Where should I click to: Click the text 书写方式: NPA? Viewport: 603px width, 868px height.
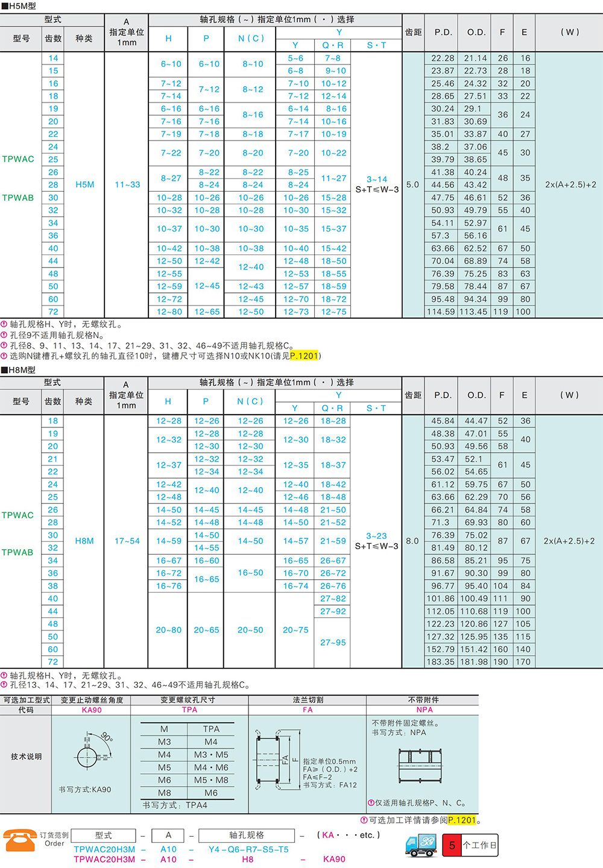coord(399,732)
